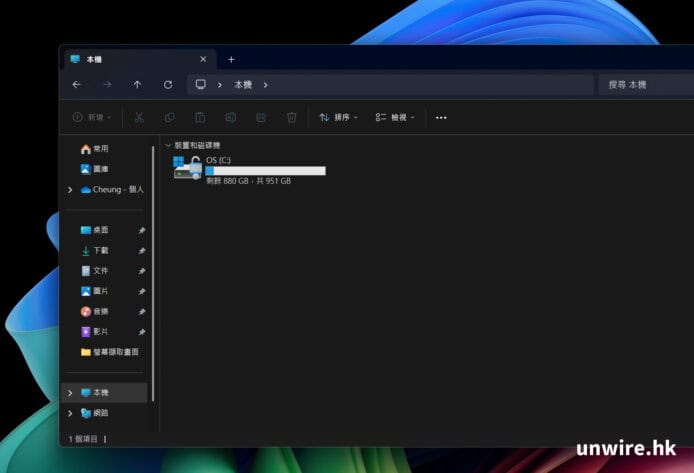Open the 下載 Downloads folder

point(100,250)
